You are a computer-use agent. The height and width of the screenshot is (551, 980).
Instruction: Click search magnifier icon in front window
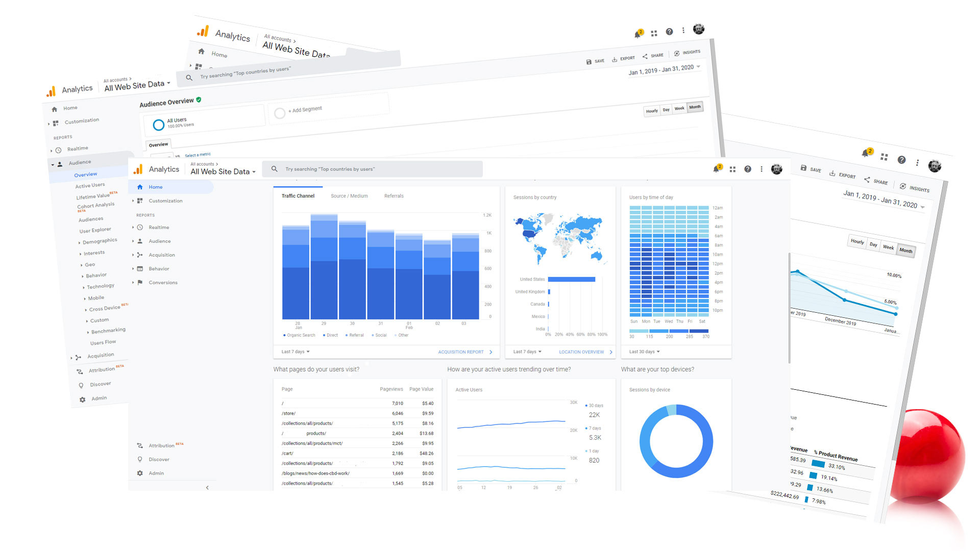tap(275, 169)
